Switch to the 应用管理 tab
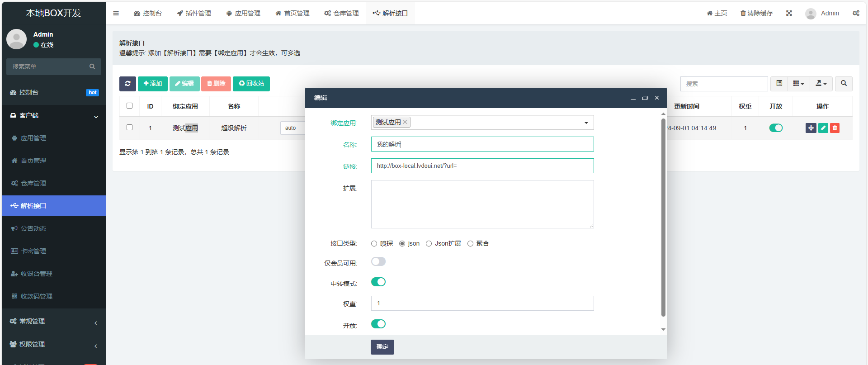This screenshot has height=365, width=868. [243, 13]
